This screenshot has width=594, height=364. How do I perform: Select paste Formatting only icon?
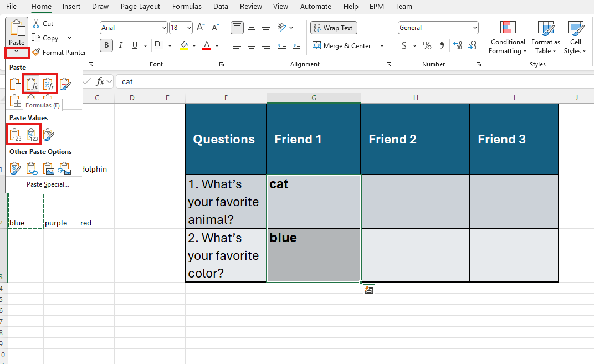[15, 168]
